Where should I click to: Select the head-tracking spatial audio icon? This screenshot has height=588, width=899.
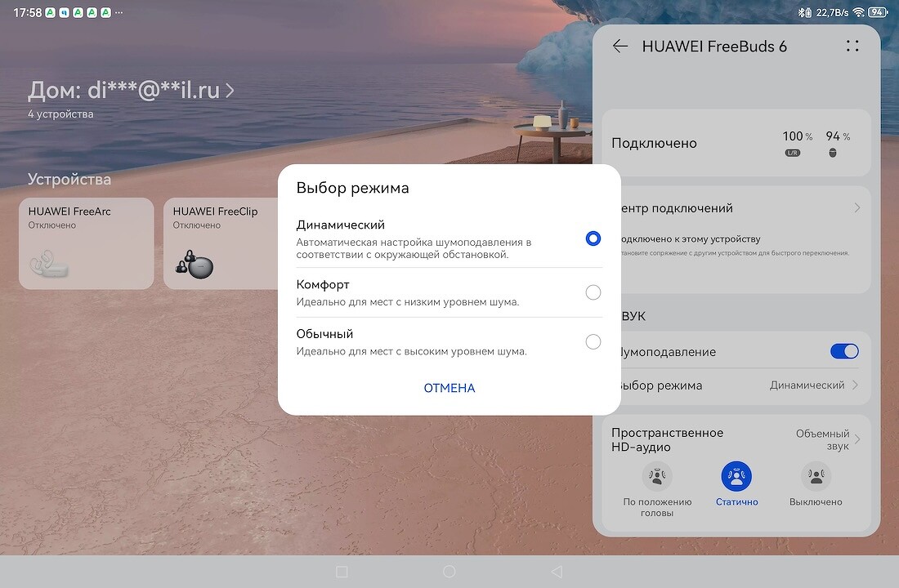(x=657, y=475)
